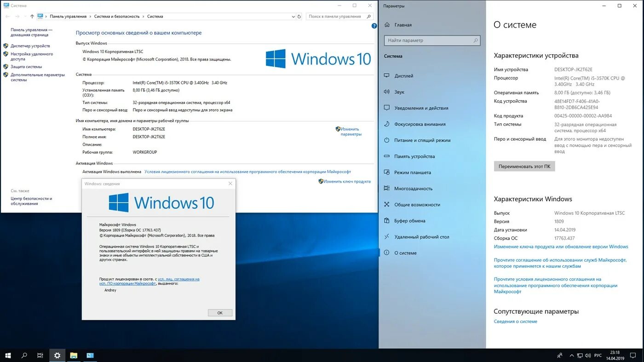Click chevron after Панель управления breadcrumb

point(90,17)
